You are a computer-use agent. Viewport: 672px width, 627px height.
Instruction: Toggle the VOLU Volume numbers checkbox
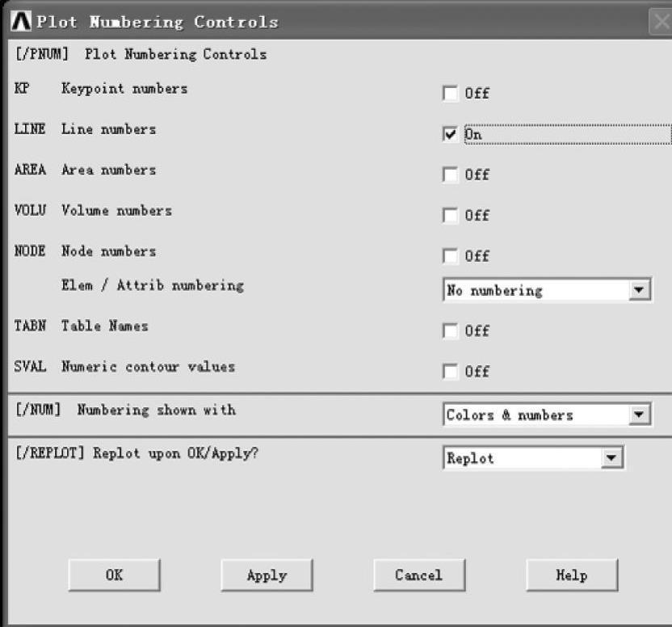tap(450, 216)
